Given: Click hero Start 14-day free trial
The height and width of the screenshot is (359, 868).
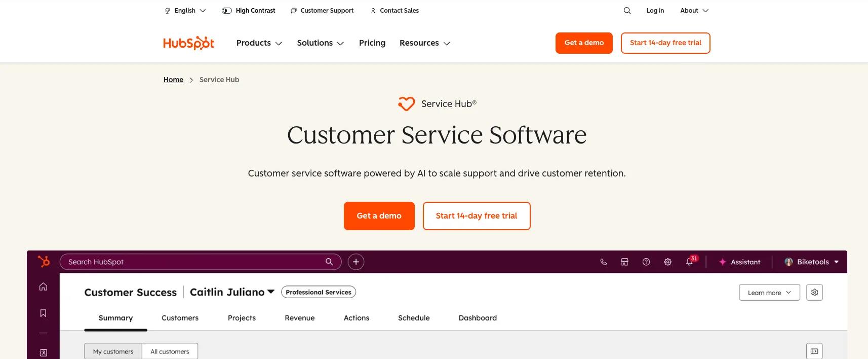Looking at the screenshot, I should [477, 216].
